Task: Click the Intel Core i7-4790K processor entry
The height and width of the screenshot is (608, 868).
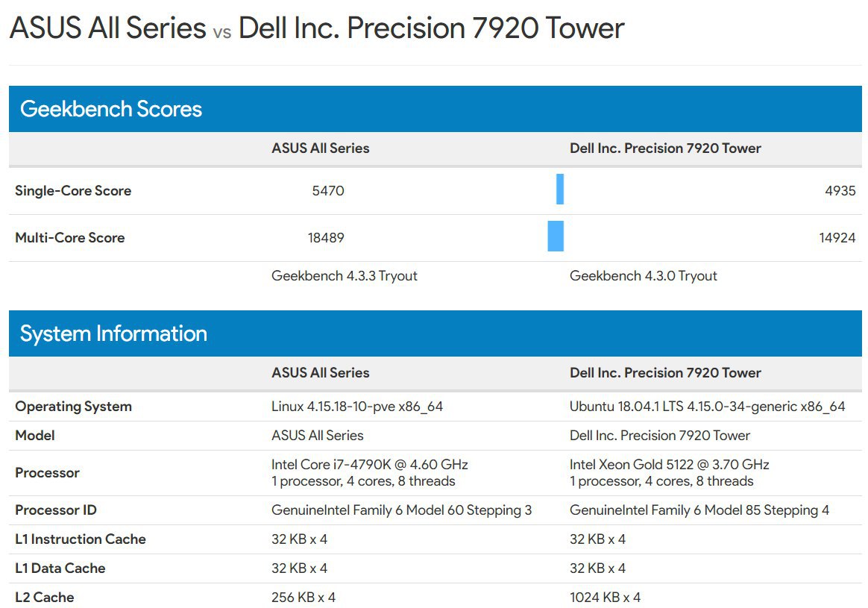Action: [370, 473]
